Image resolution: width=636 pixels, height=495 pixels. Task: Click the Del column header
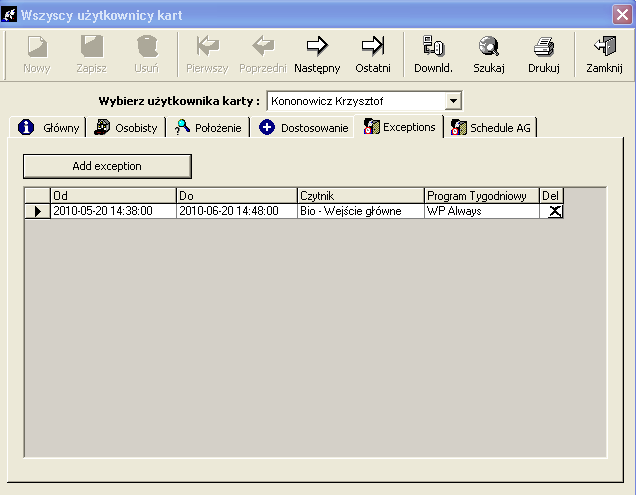tap(551, 196)
